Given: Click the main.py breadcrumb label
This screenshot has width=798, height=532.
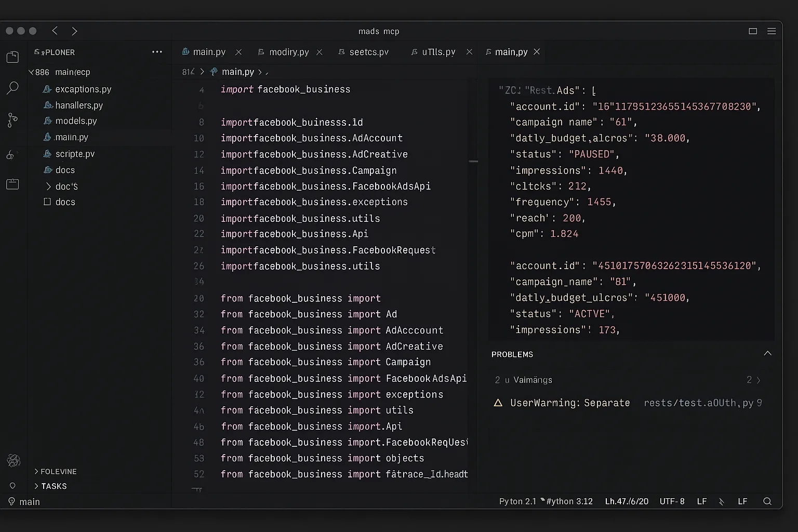Looking at the screenshot, I should point(238,72).
